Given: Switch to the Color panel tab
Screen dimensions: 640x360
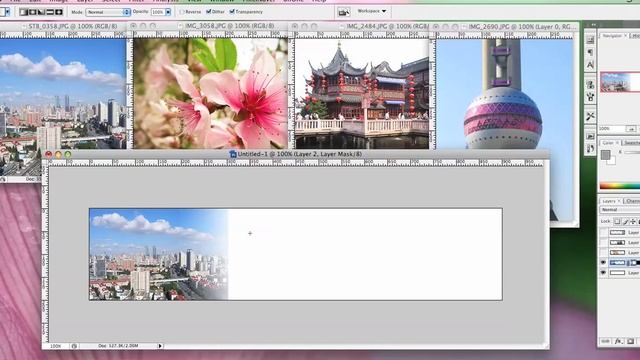Looking at the screenshot, I should [x=609, y=142].
